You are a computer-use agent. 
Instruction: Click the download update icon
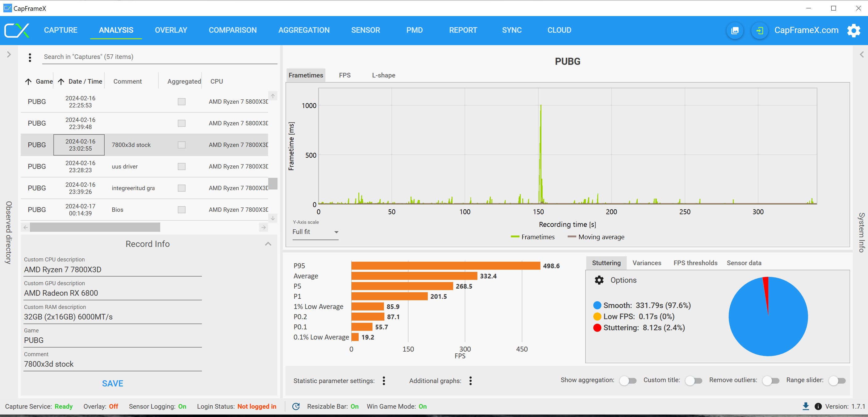click(x=806, y=406)
